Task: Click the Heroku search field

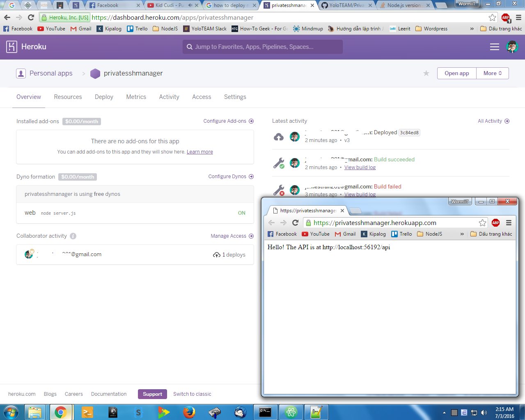Action: tap(263, 47)
